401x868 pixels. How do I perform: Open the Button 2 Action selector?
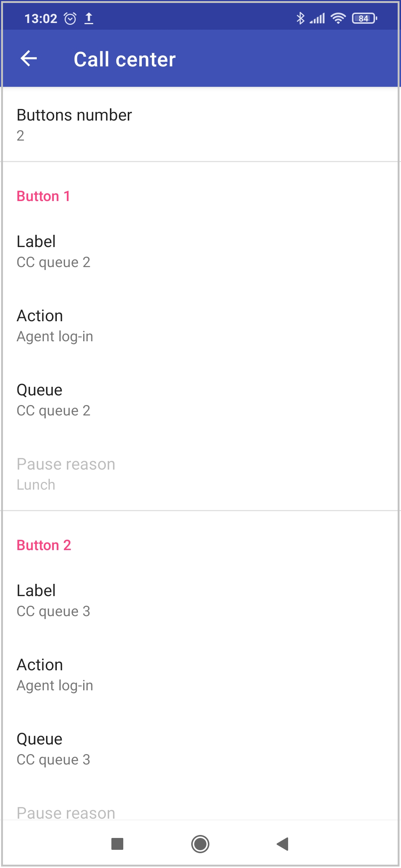click(200, 675)
